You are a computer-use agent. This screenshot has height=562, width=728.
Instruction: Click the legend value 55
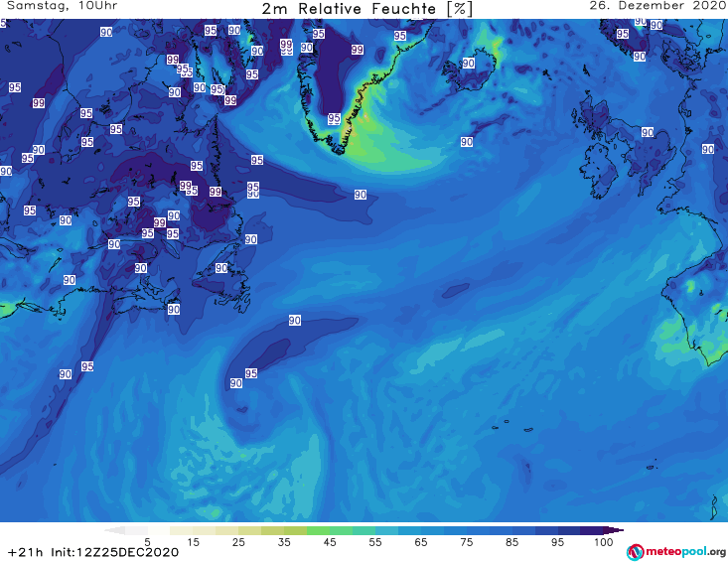[x=375, y=542]
